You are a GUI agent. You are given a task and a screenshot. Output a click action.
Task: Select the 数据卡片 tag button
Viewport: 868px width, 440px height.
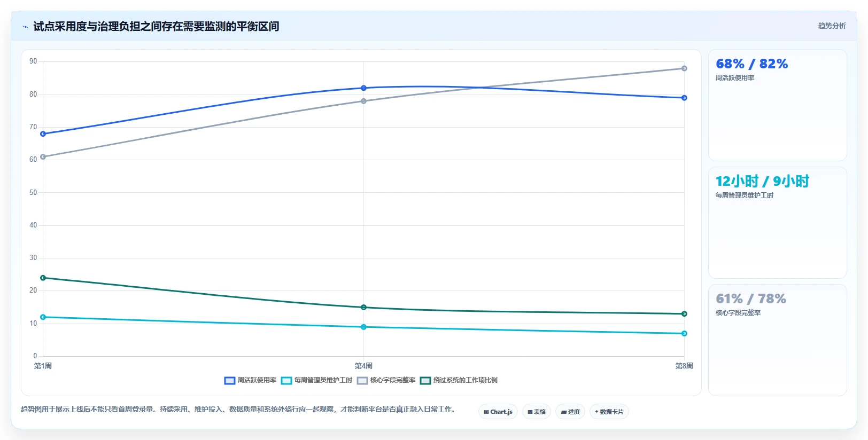[609, 412]
